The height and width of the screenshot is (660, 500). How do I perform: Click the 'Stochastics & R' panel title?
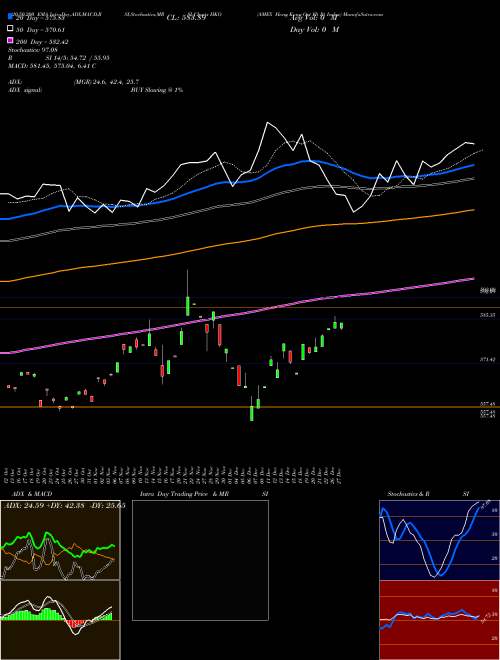409,494
